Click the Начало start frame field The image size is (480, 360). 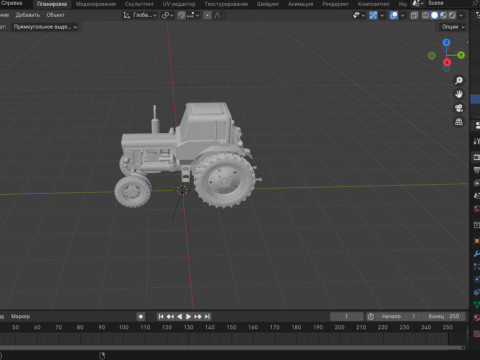(x=398, y=316)
